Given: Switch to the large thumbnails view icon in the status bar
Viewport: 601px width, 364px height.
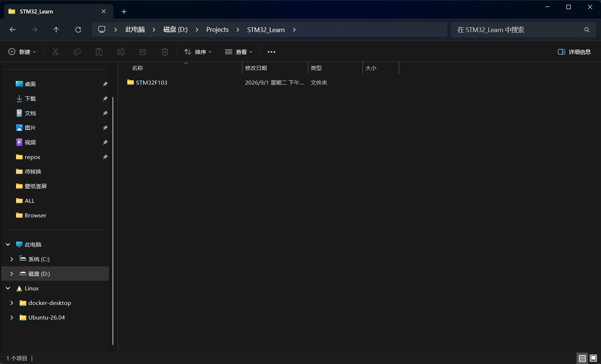Looking at the screenshot, I should [x=593, y=359].
